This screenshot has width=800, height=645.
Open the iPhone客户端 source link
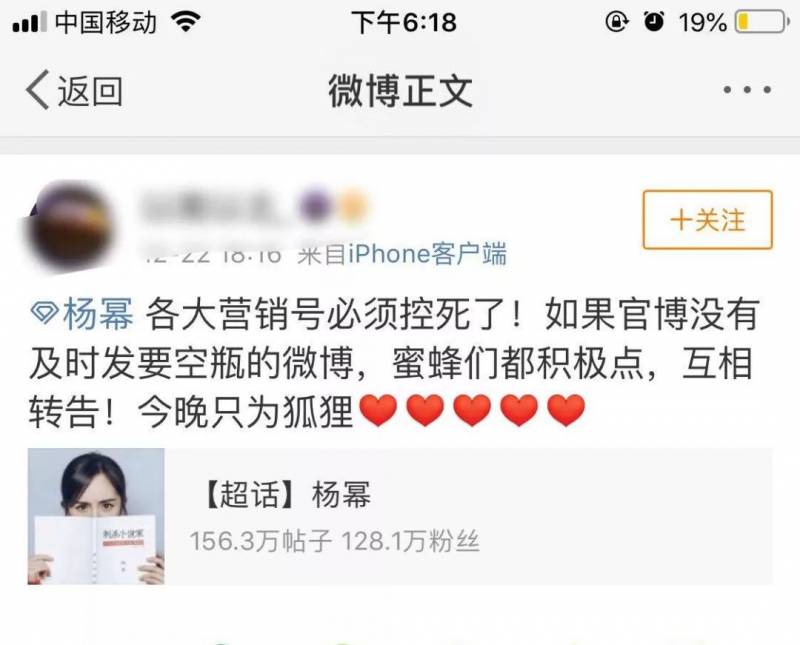(427, 254)
